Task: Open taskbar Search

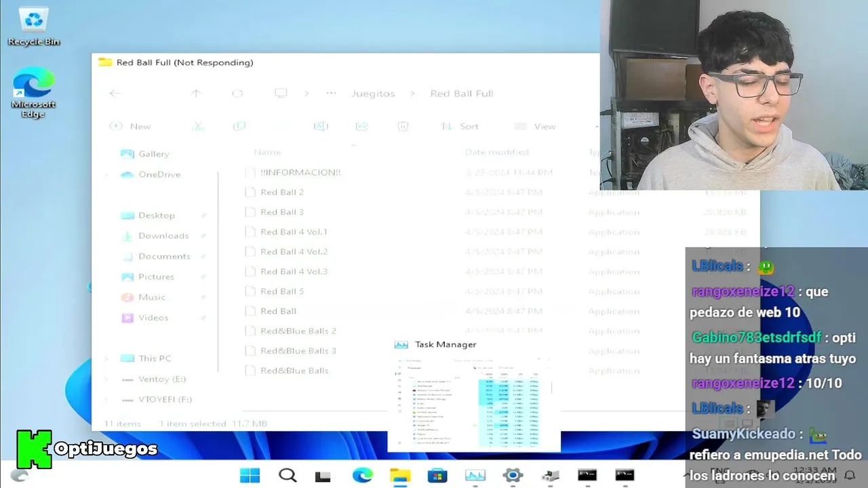Action: (x=288, y=475)
